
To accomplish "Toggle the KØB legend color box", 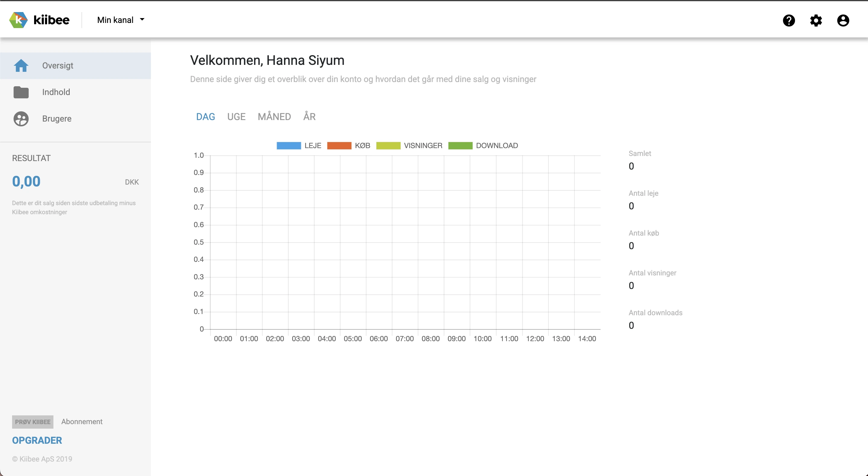I will coord(339,145).
